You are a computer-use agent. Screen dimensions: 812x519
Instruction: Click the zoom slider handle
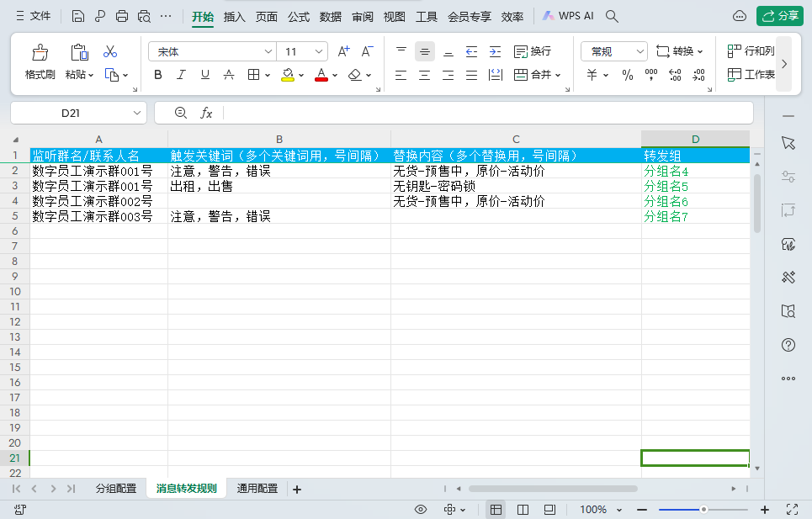tap(703, 509)
